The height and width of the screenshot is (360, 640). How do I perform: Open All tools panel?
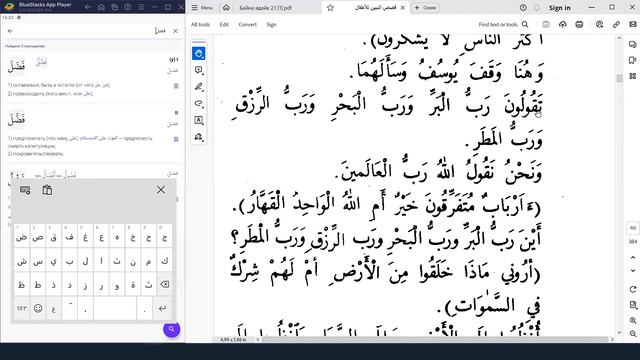point(200,24)
